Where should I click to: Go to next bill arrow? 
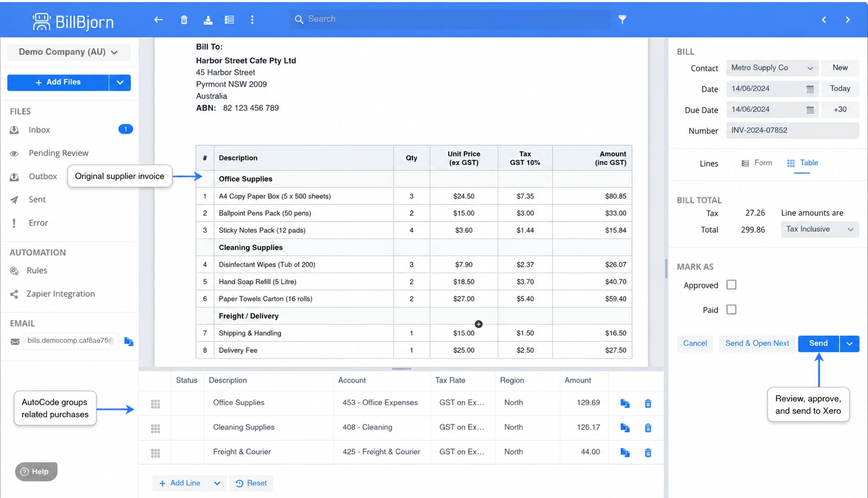[x=848, y=19]
